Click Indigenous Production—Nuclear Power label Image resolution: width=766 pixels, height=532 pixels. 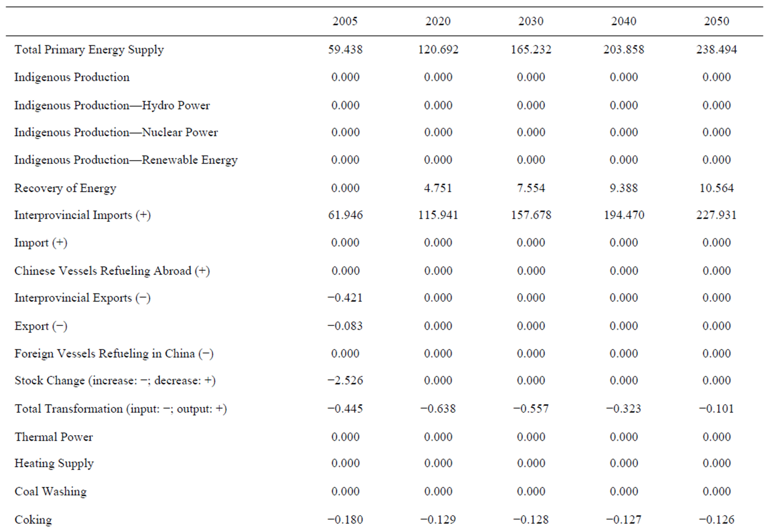pos(116,132)
